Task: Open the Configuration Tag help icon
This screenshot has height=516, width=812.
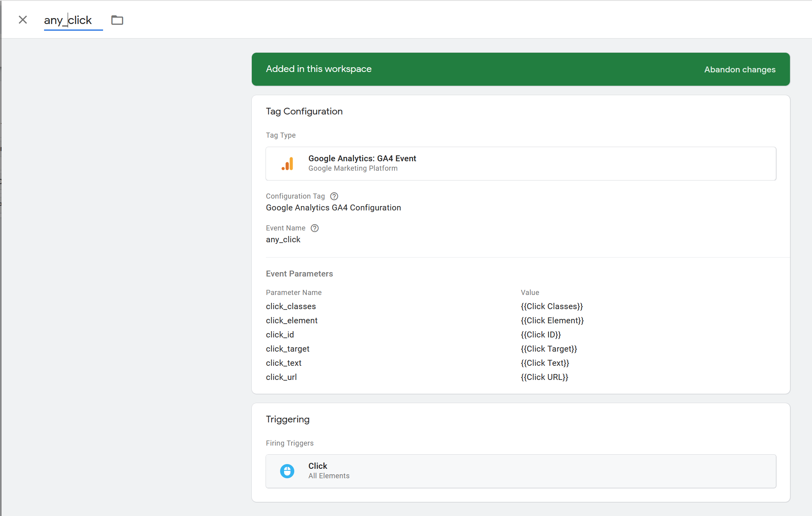Action: click(x=334, y=196)
